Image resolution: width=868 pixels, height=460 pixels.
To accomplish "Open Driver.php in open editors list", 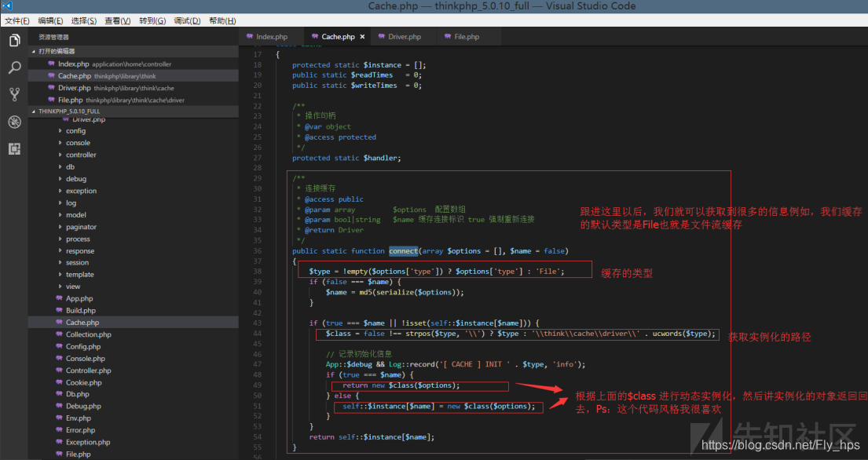I will (x=133, y=88).
